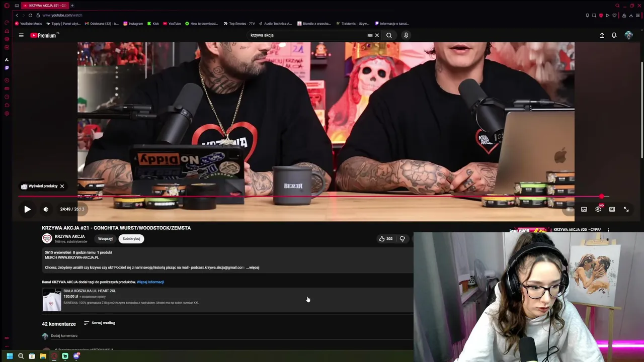The height and width of the screenshot is (362, 644).
Task: Open 'Traktomix - Używ...' bookmark
Action: [352, 24]
